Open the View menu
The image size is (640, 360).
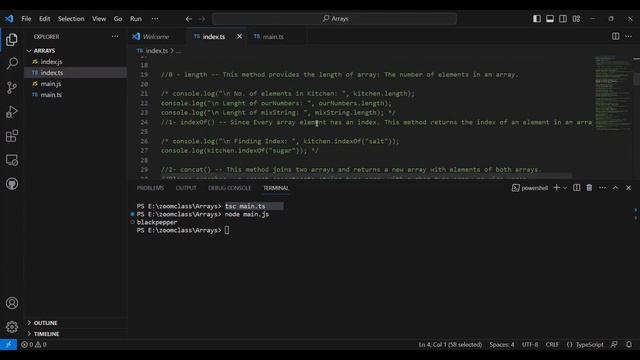[99, 19]
